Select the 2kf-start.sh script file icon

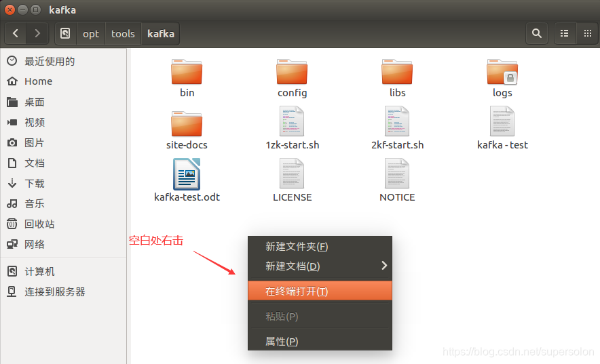(397, 121)
